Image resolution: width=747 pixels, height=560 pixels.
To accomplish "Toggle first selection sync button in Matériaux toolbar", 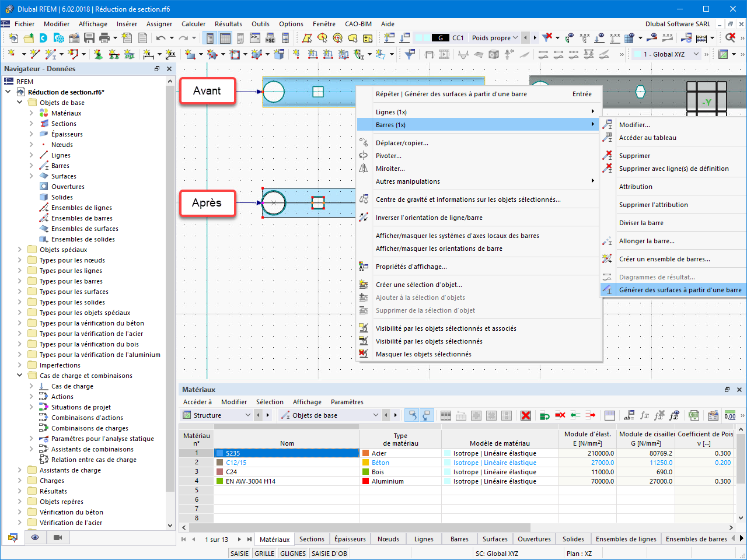I will 412,415.
